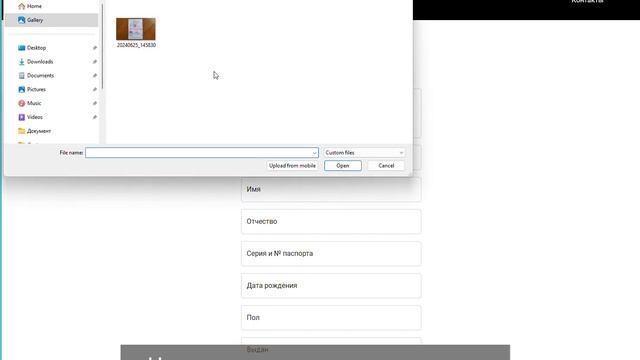Click the Отчество field on webpage
Image resolution: width=640 pixels, height=360 pixels.
click(x=331, y=222)
